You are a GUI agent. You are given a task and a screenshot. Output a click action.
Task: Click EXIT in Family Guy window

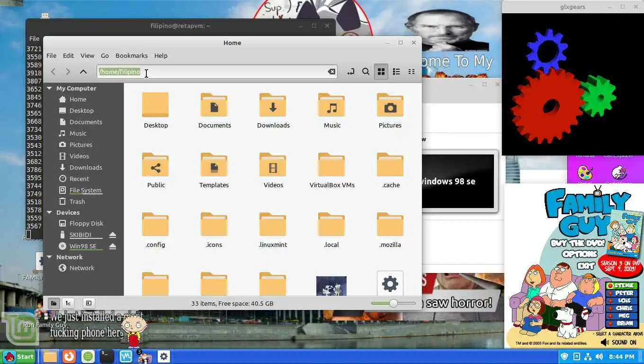(x=585, y=265)
